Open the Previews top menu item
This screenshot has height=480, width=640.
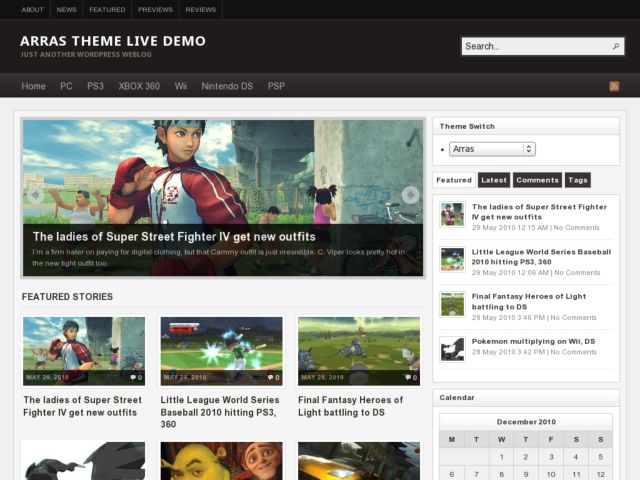156,9
